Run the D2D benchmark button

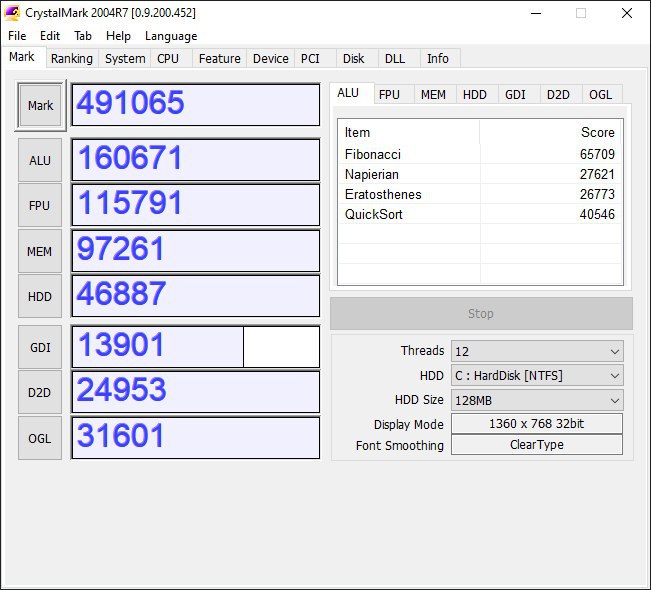click(40, 392)
